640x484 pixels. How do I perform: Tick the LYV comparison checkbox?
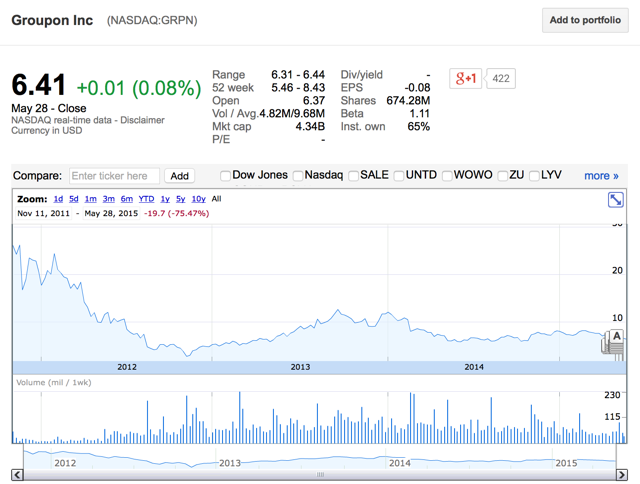[534, 176]
